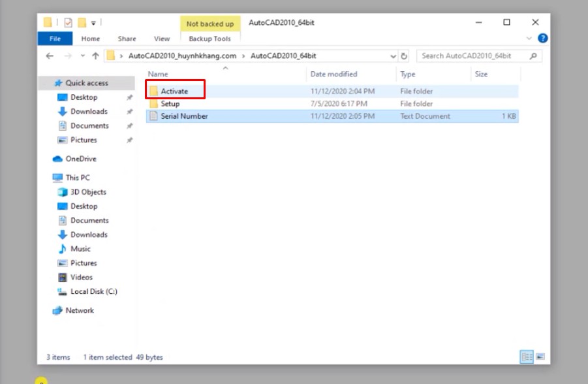
Task: Click the AutoCAD2010_huynhkhang.com breadcrumb
Action: (x=182, y=56)
